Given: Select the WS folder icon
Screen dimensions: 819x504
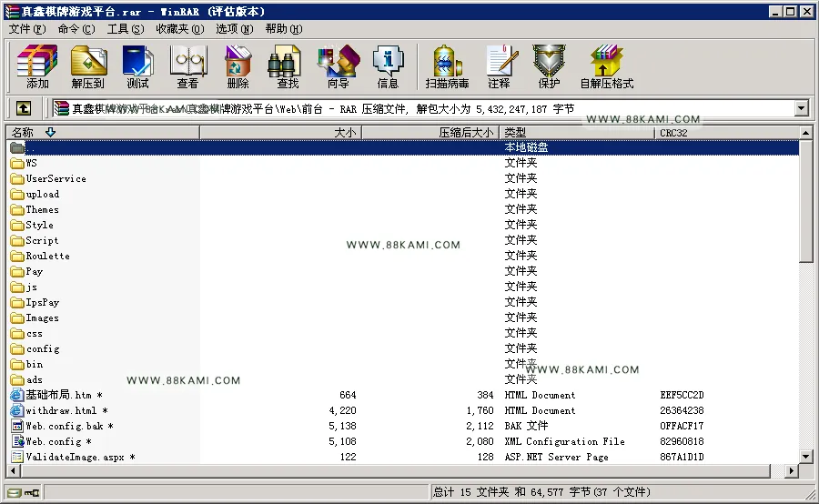Looking at the screenshot, I should tap(17, 164).
